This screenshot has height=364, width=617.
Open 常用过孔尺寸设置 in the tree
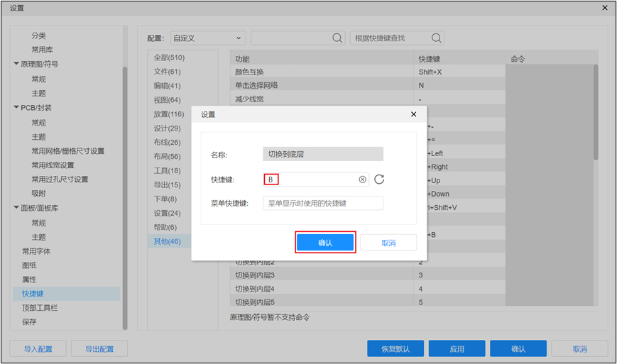60,180
